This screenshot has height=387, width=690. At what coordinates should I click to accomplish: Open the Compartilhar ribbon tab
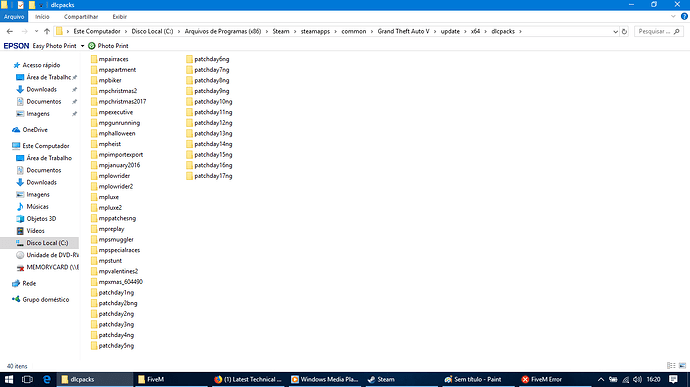pos(81,17)
